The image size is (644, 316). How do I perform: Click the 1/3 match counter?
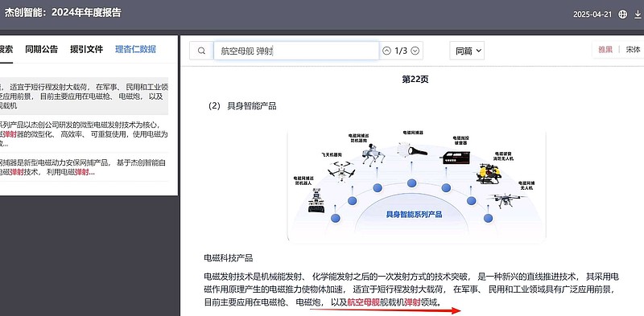click(401, 51)
